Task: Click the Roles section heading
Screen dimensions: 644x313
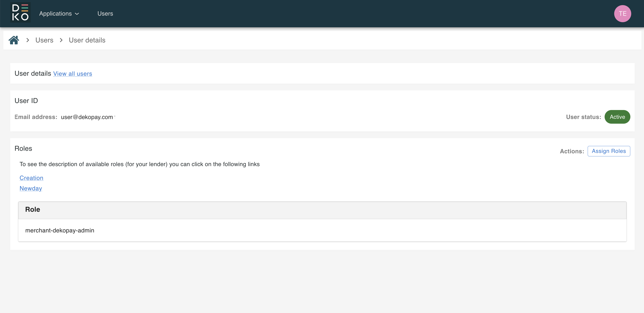Action: pyautogui.click(x=23, y=148)
